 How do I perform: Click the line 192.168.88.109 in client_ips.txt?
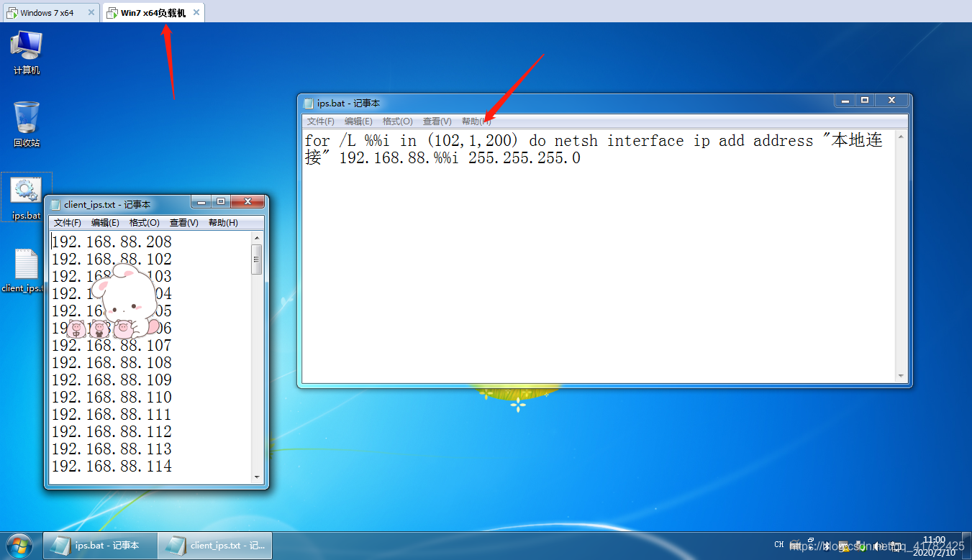pyautogui.click(x=112, y=380)
